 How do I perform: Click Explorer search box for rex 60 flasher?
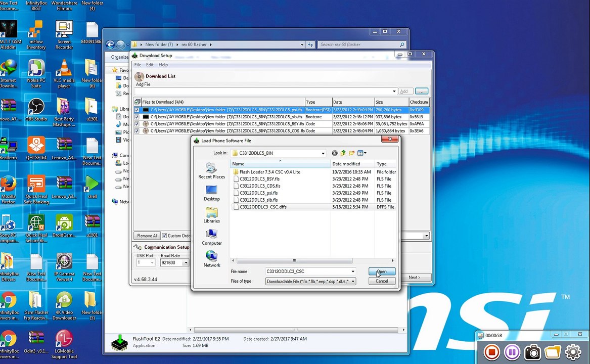click(x=362, y=44)
